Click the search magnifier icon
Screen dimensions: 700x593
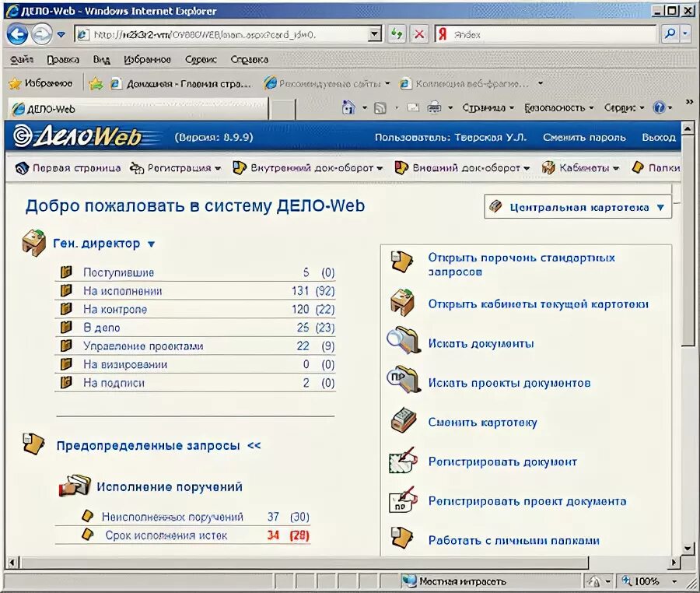click(669, 34)
